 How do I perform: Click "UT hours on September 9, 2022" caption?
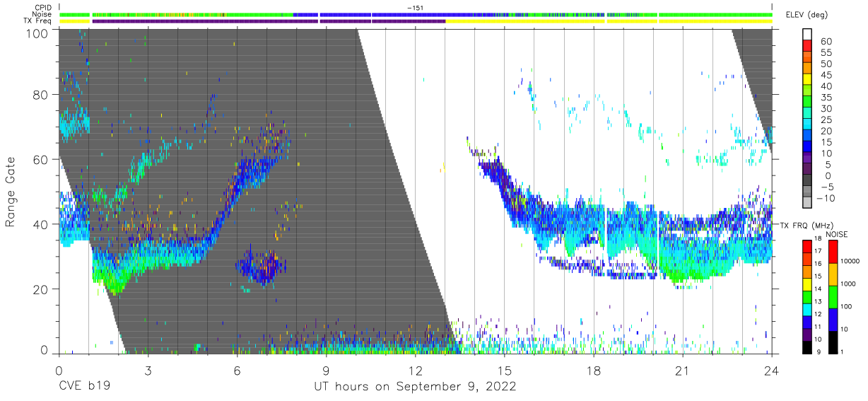tap(415, 387)
